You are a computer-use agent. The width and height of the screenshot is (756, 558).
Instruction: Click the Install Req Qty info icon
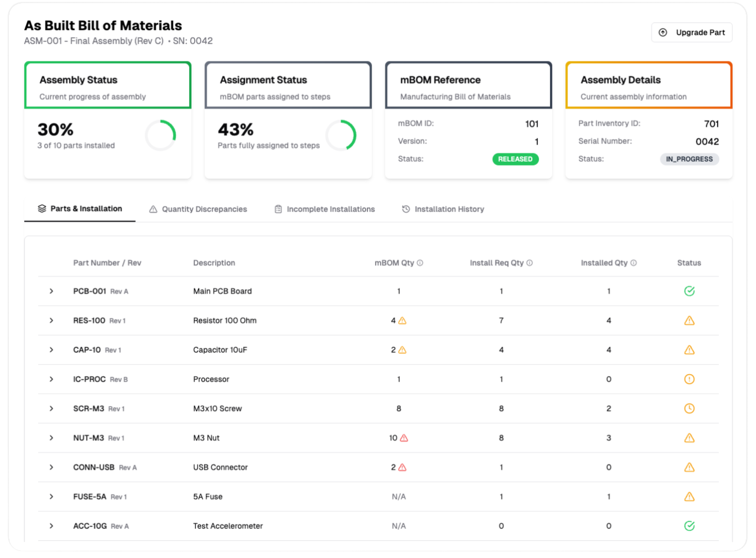tap(529, 263)
